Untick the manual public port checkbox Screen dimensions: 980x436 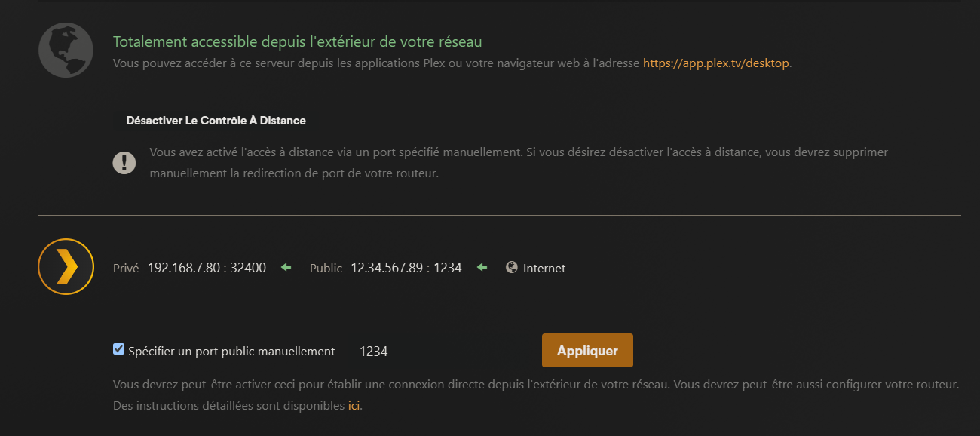[x=118, y=349]
